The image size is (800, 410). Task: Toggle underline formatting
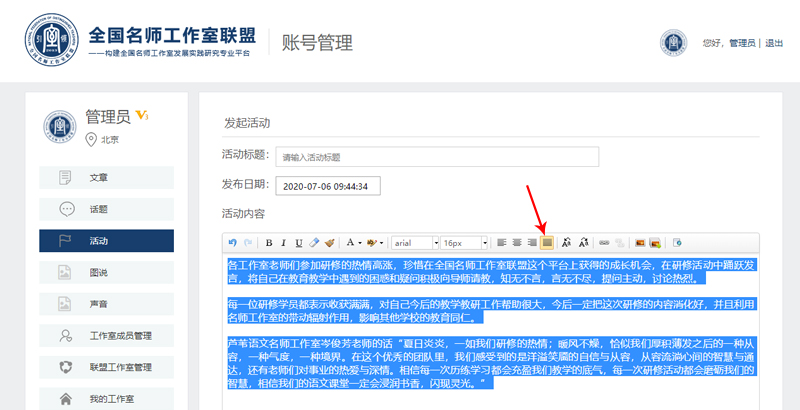pos(299,243)
